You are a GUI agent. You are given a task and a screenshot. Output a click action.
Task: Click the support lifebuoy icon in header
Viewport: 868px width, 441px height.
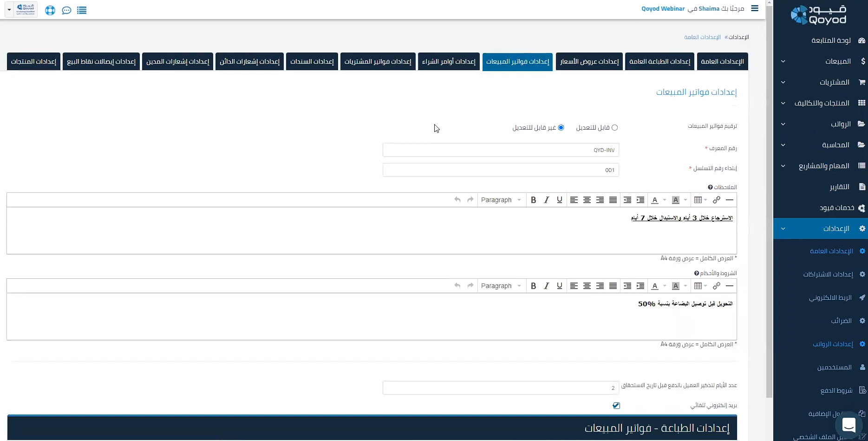pos(50,10)
